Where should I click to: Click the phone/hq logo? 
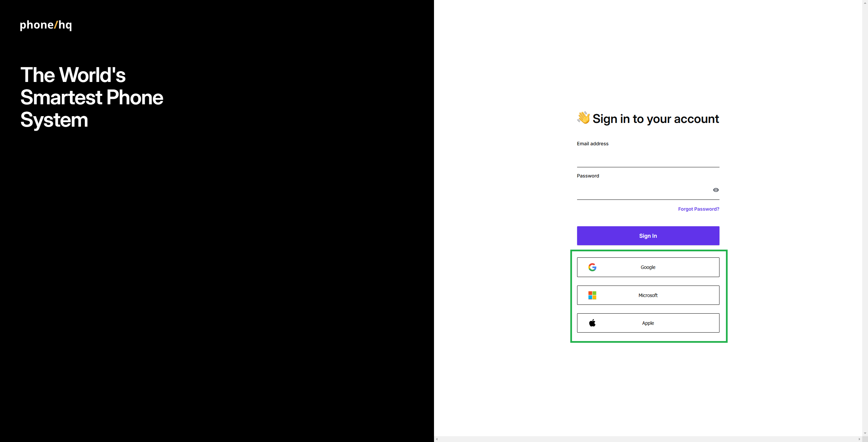pos(46,25)
